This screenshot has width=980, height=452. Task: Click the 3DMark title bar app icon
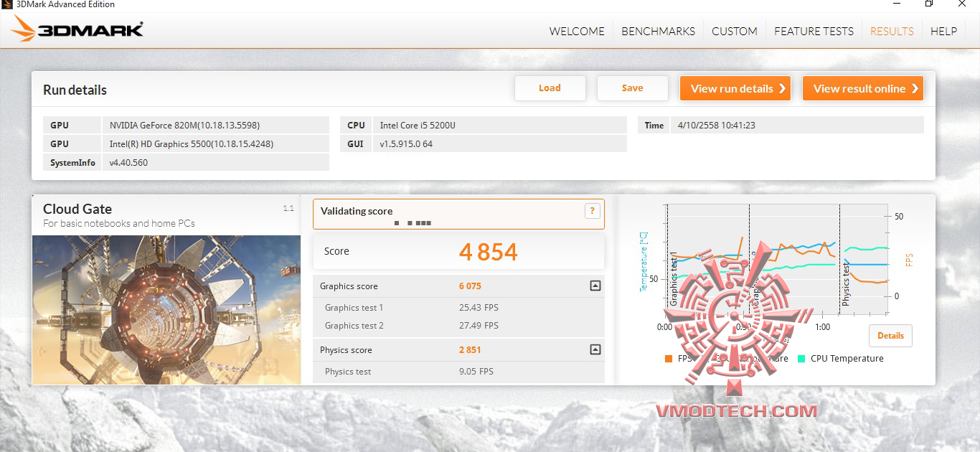7,4
